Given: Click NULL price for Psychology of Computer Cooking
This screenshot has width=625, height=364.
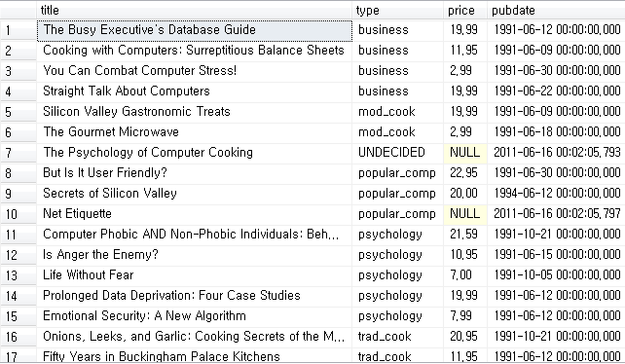Looking at the screenshot, I should (465, 153).
